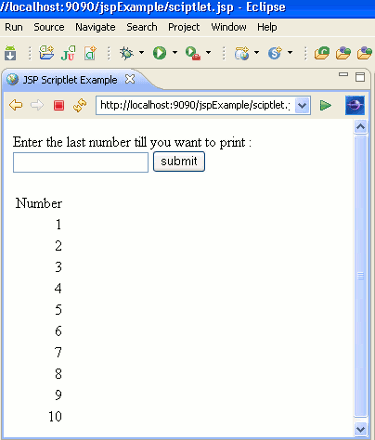This screenshot has height=440, width=375.
Task: Click the last number input field
Action: 81,163
